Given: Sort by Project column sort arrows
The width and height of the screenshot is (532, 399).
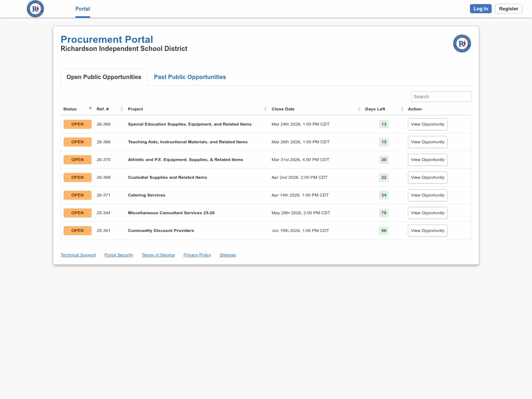Looking at the screenshot, I should click(265, 109).
